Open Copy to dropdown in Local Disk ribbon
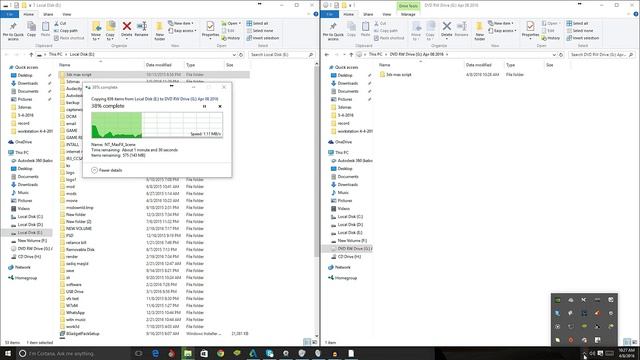The height and width of the screenshot is (360, 640). pos(110,31)
